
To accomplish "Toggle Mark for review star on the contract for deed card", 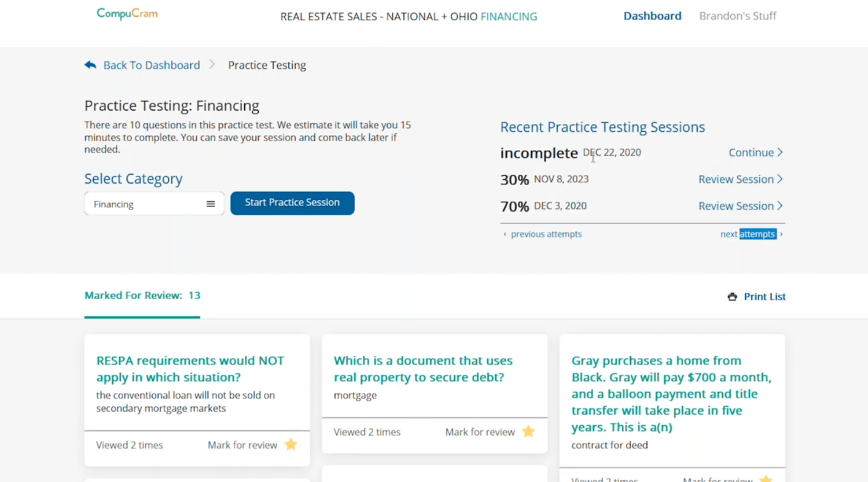I will coord(766,479).
